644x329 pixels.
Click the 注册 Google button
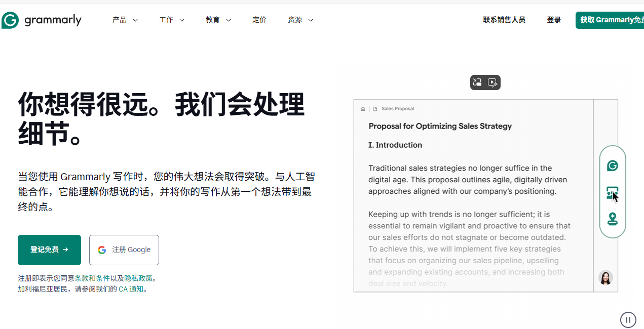pyautogui.click(x=124, y=250)
